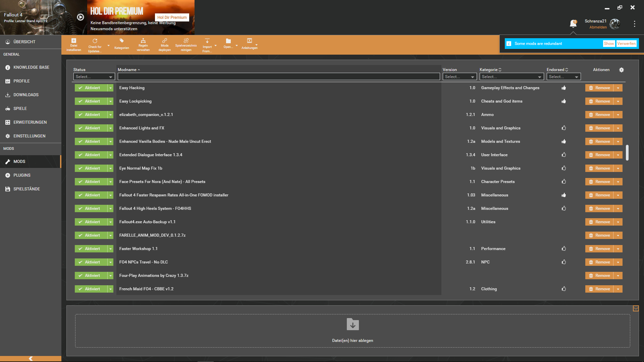
Task: Disable Extended Dialogue Interface 1.3.4
Action: point(91,155)
